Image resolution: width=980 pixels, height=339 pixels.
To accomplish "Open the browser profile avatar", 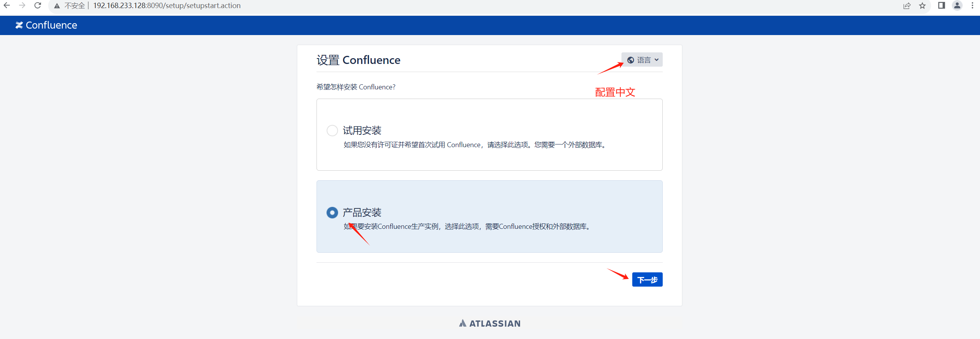I will click(957, 5).
